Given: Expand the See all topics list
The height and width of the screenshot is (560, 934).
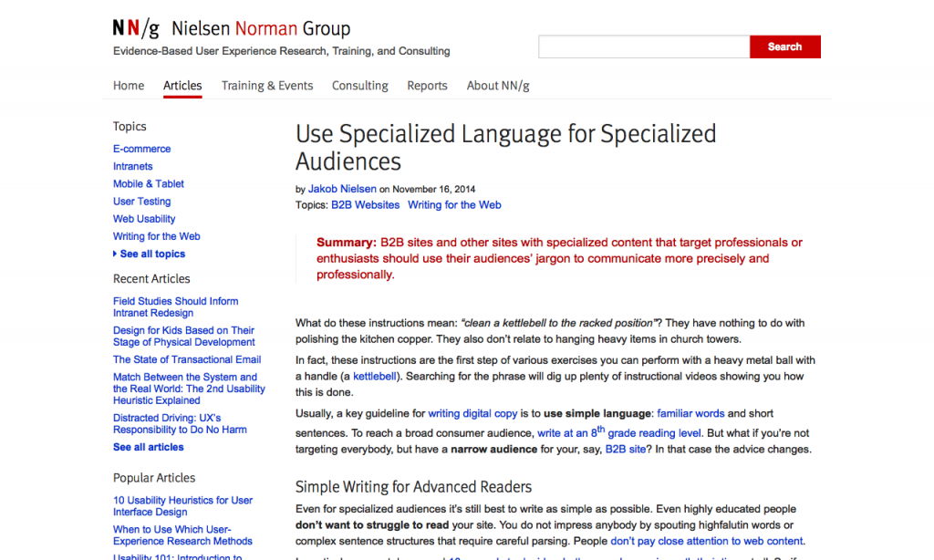Looking at the screenshot, I should click(x=149, y=254).
